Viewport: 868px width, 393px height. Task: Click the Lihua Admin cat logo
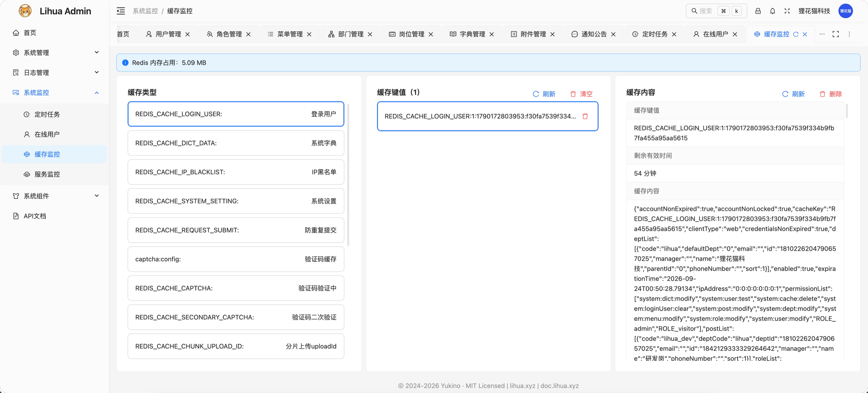point(25,11)
